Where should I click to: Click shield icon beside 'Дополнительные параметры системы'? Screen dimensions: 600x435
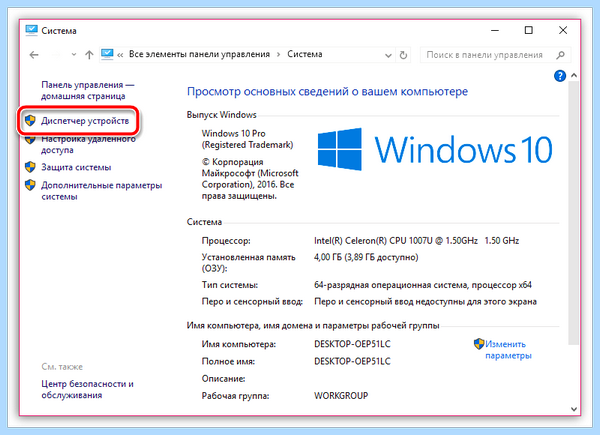[30, 185]
